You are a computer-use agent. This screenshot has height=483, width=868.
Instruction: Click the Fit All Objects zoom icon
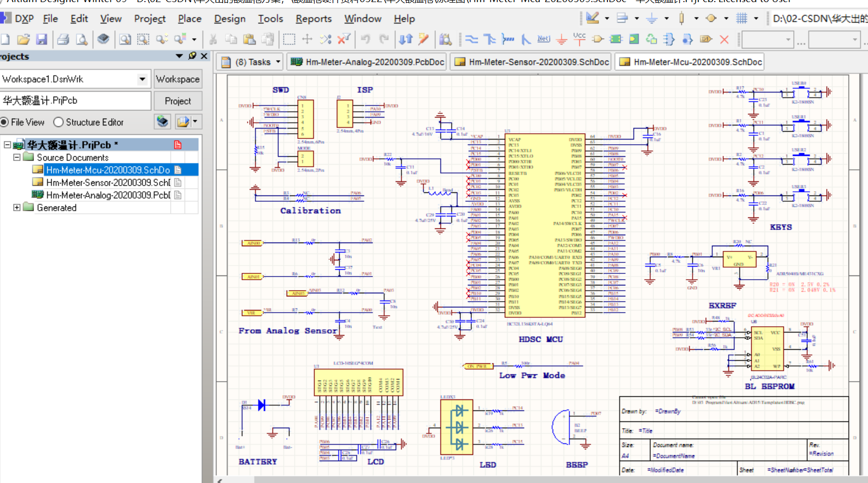point(125,39)
